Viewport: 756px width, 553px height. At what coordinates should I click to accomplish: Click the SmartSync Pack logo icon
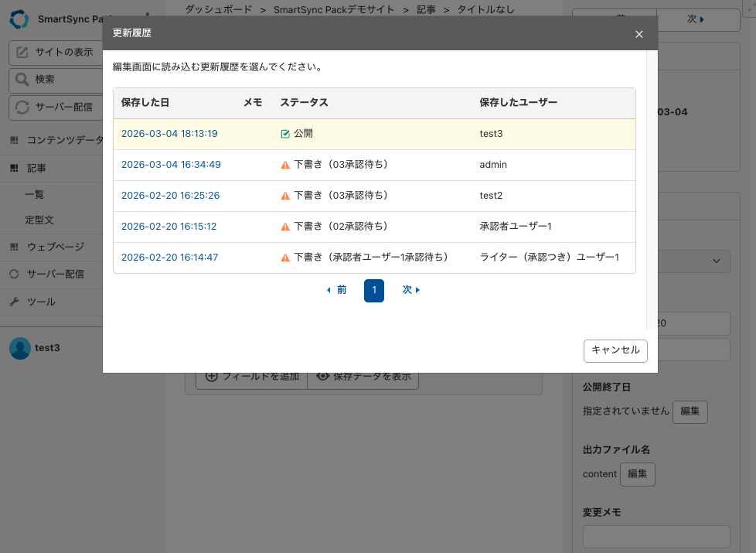click(x=20, y=19)
